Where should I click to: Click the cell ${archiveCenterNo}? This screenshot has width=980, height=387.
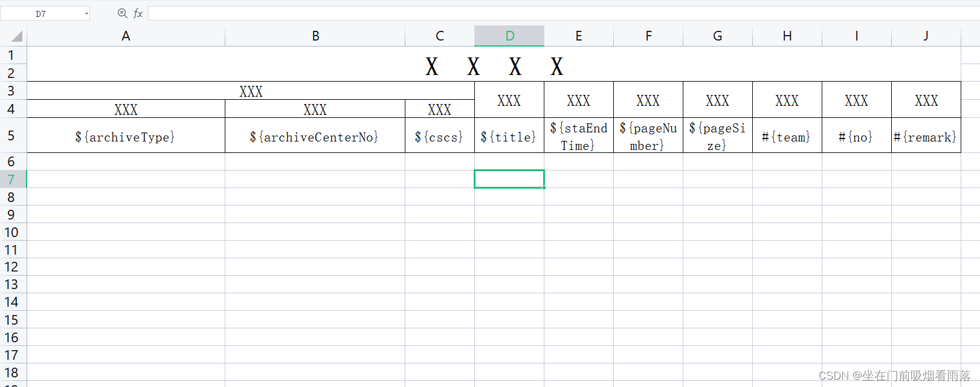tap(315, 135)
